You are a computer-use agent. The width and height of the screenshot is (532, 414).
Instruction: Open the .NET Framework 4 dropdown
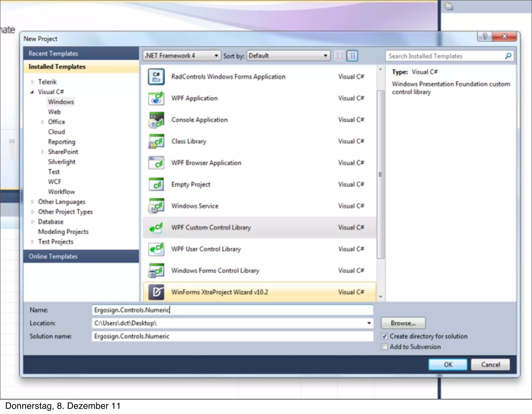[182, 56]
